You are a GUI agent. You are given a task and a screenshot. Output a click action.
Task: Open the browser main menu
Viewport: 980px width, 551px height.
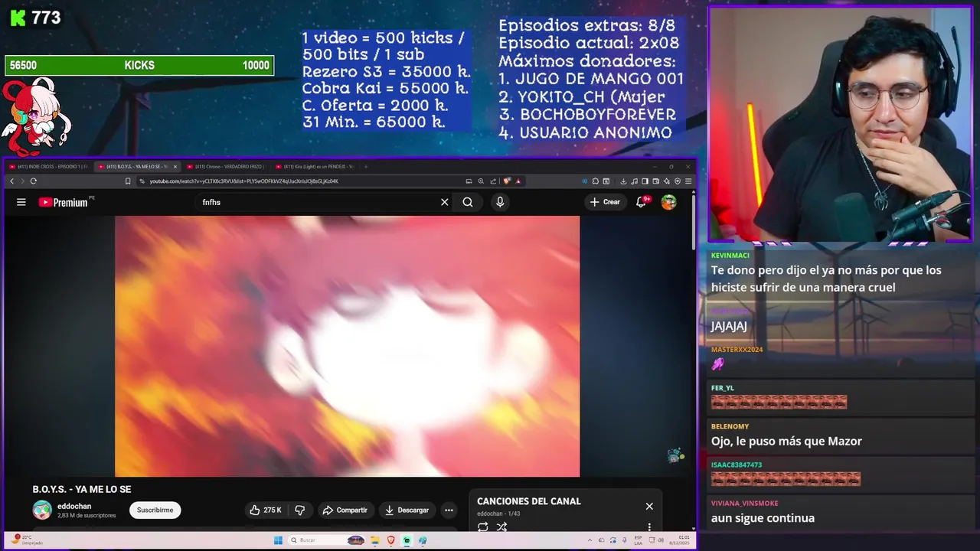coord(688,181)
